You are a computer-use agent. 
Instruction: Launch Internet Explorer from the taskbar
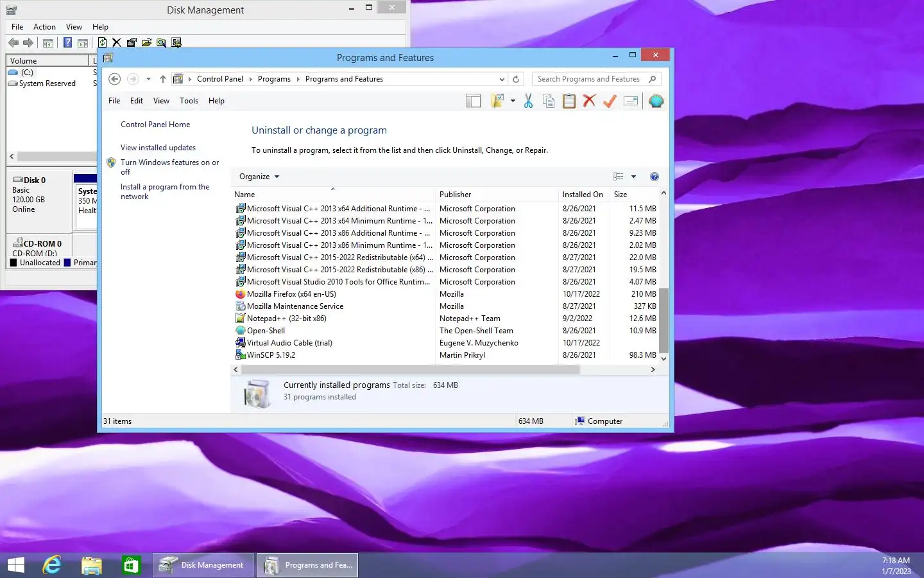pyautogui.click(x=52, y=565)
